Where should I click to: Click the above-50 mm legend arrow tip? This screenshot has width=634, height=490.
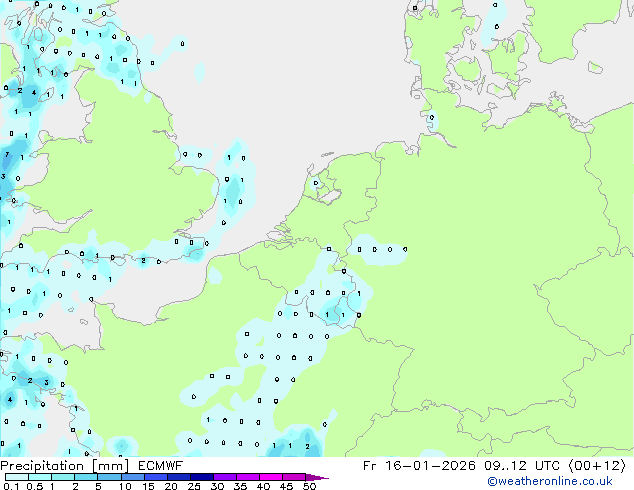(317, 477)
